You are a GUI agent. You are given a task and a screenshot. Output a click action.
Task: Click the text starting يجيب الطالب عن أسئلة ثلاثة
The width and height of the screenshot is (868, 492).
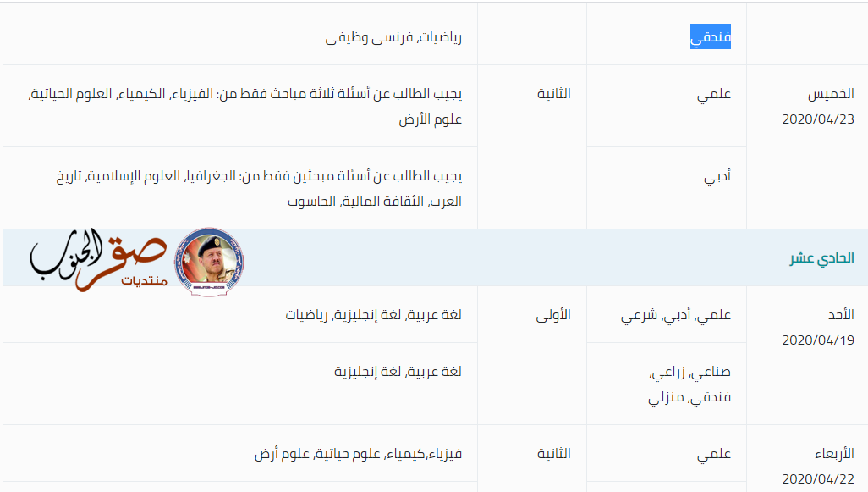point(245,106)
